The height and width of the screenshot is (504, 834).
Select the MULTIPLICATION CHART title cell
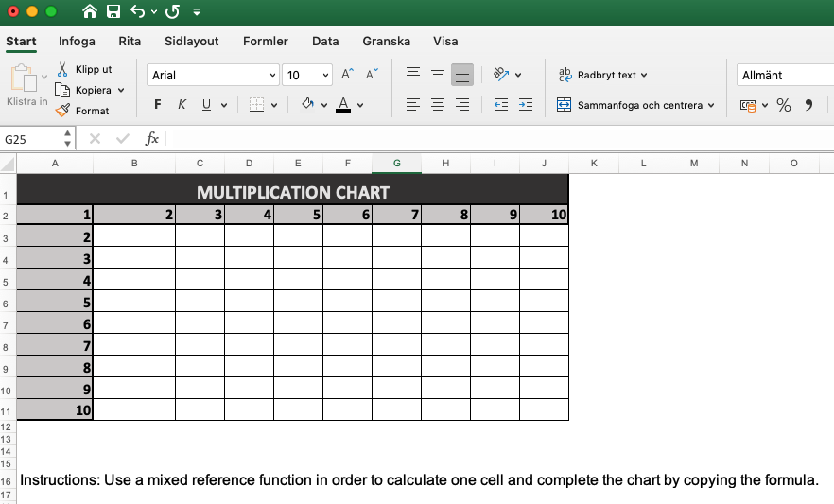[293, 191]
